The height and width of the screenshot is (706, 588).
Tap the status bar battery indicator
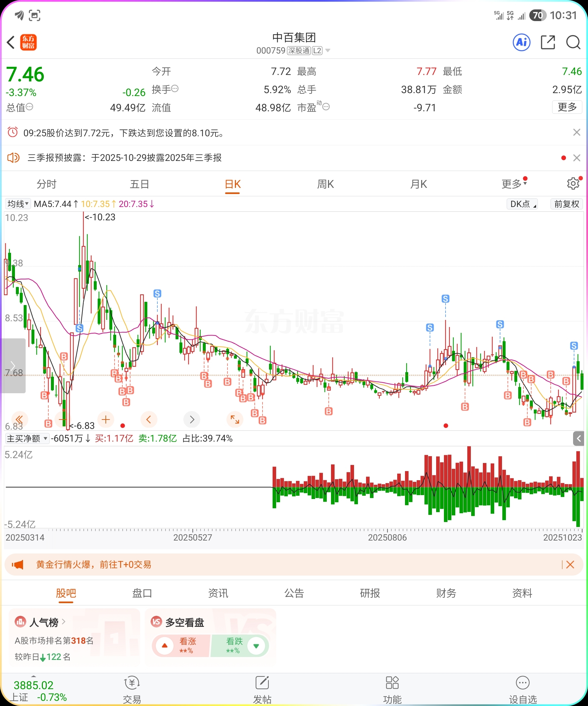538,15
